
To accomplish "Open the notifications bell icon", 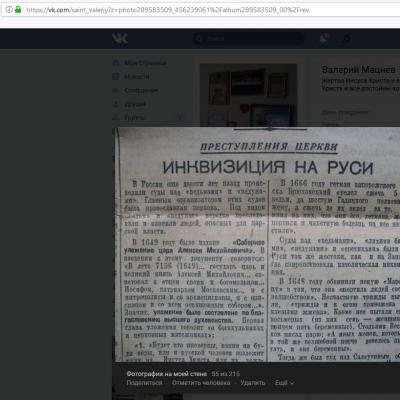I will (324, 39).
